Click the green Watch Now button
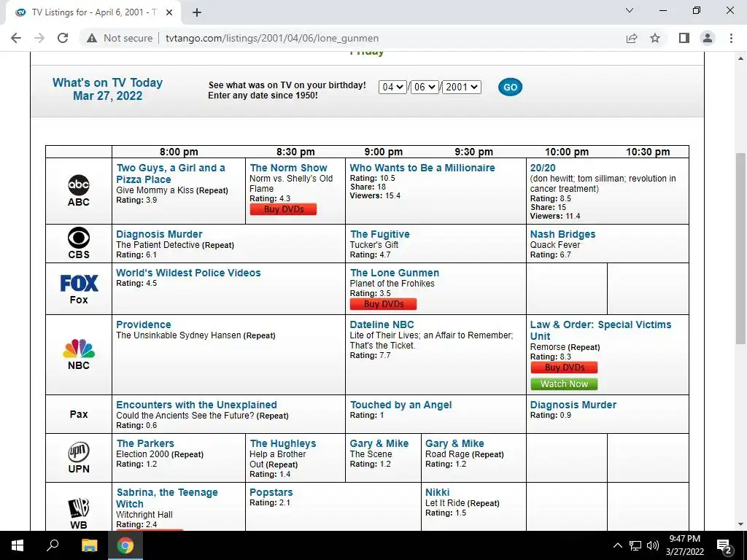The height and width of the screenshot is (560, 747). coord(564,384)
